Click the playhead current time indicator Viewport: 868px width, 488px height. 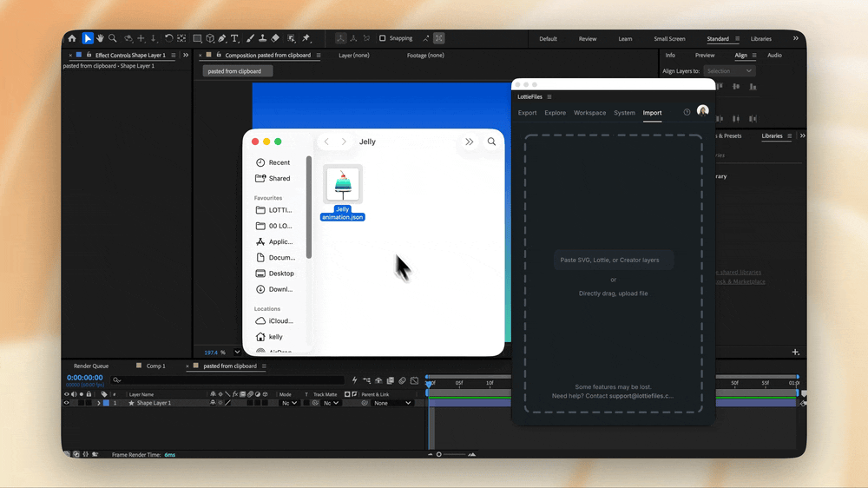click(x=429, y=383)
